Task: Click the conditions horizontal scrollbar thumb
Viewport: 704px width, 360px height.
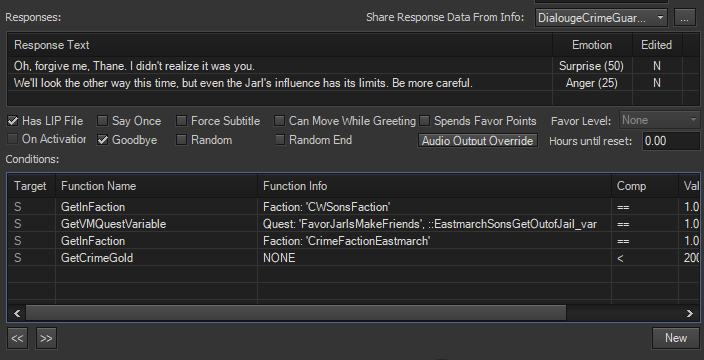Action: (296, 313)
